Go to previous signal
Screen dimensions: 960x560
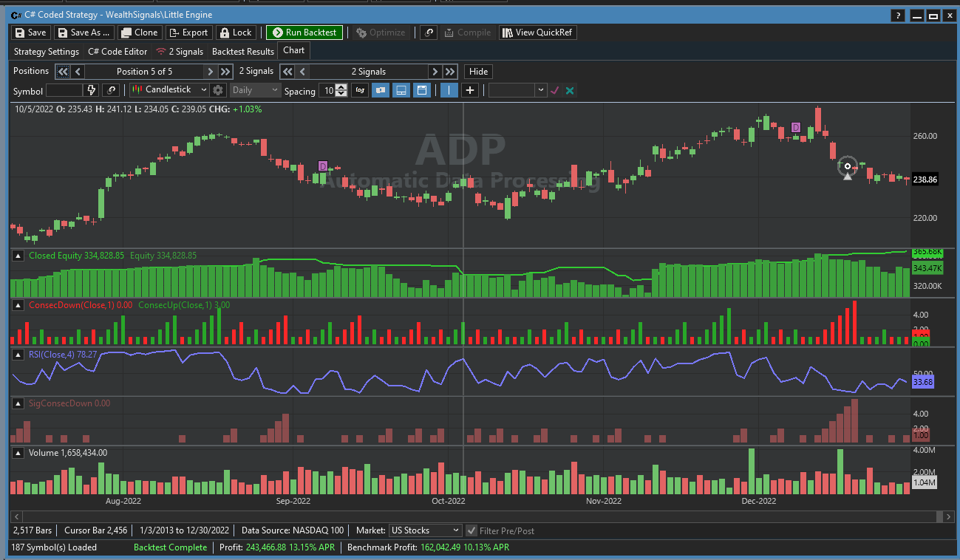(302, 72)
